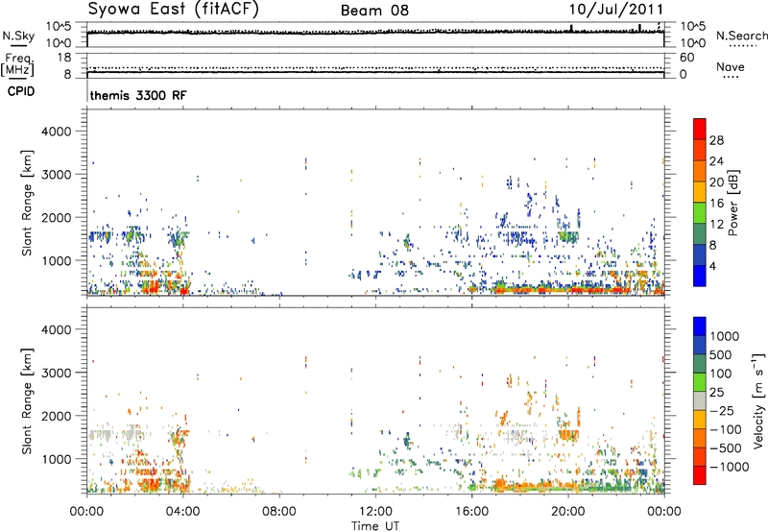
Task: Click '1000' on the Velocity panel range axis
Action: [x=56, y=459]
